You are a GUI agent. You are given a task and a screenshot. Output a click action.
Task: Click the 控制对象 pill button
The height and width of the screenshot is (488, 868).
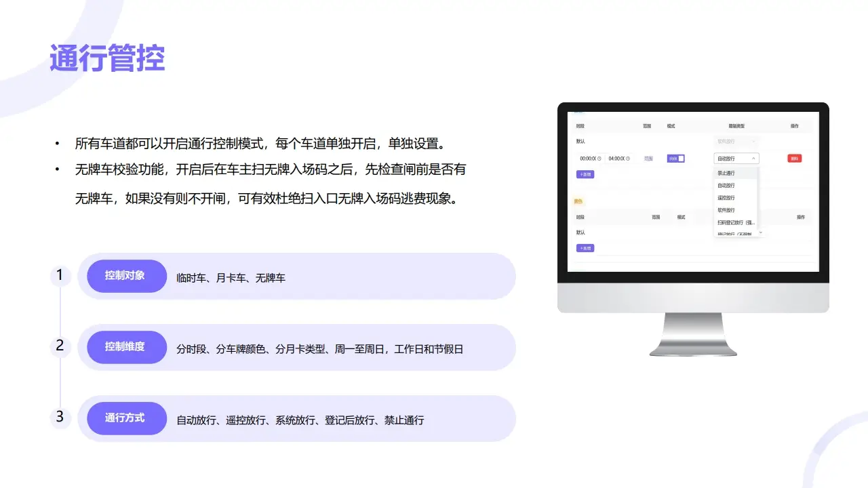tap(126, 276)
